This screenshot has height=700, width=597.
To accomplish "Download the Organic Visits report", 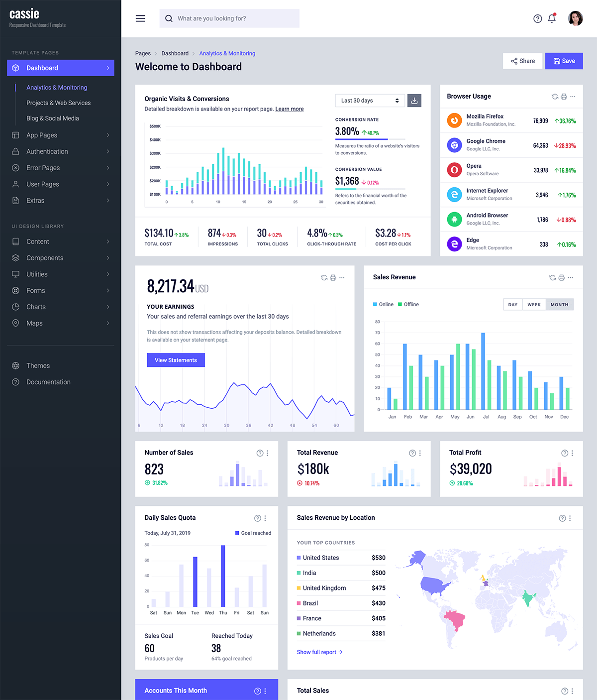I will point(414,101).
